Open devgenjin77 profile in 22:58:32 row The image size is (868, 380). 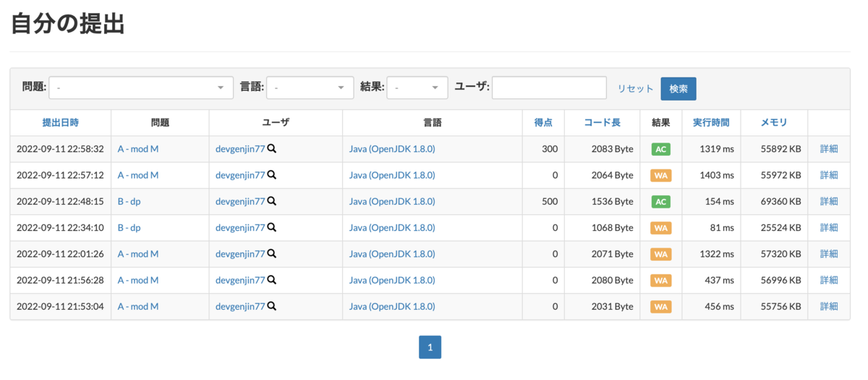[240, 149]
